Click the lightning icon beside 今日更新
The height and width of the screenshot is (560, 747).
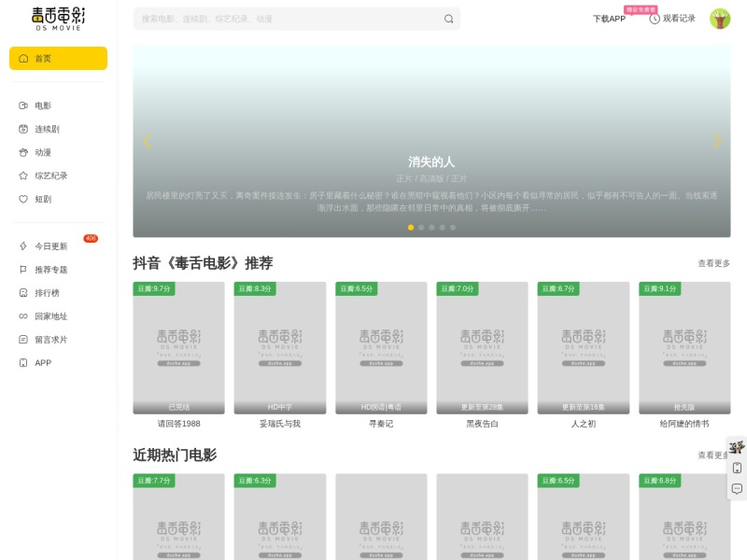[23, 245]
